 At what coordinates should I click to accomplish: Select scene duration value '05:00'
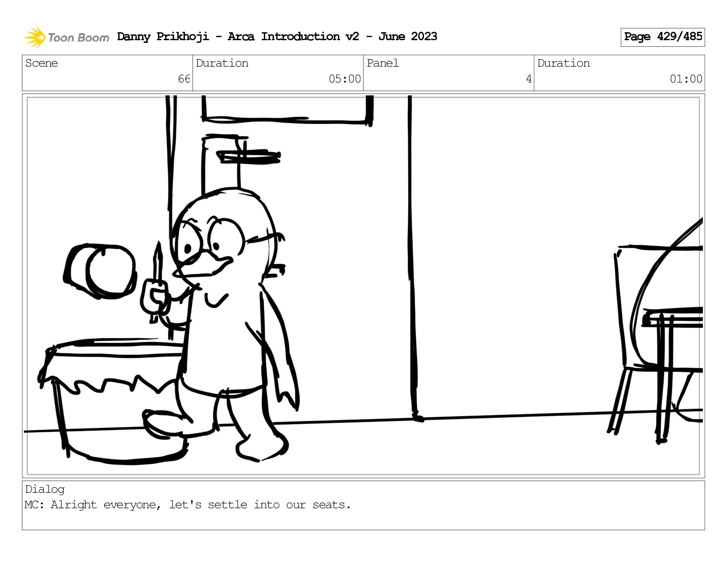point(345,79)
